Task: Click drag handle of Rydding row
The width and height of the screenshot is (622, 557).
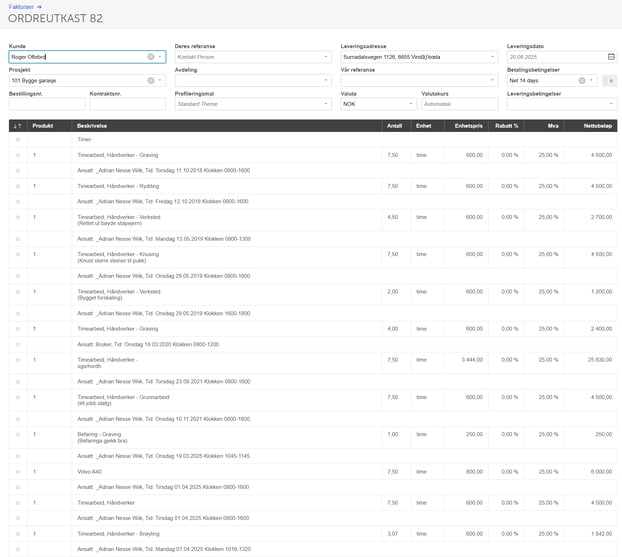Action: [17, 186]
